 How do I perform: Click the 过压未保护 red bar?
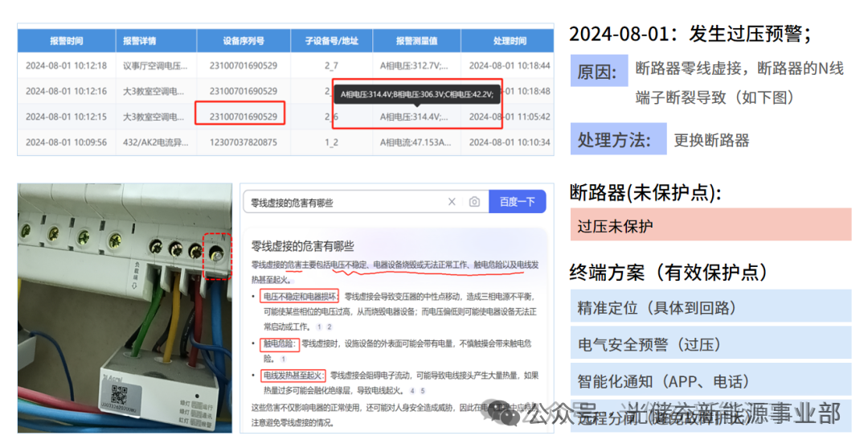710,225
